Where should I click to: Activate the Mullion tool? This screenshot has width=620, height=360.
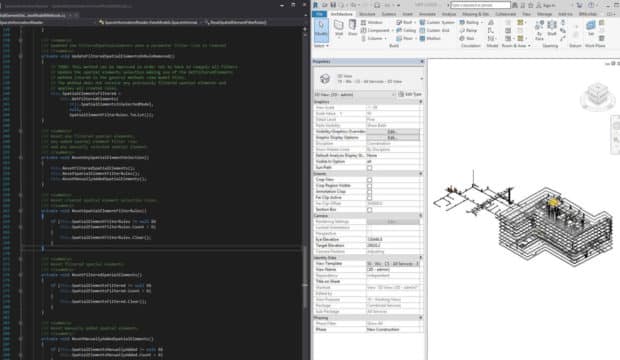(x=430, y=38)
